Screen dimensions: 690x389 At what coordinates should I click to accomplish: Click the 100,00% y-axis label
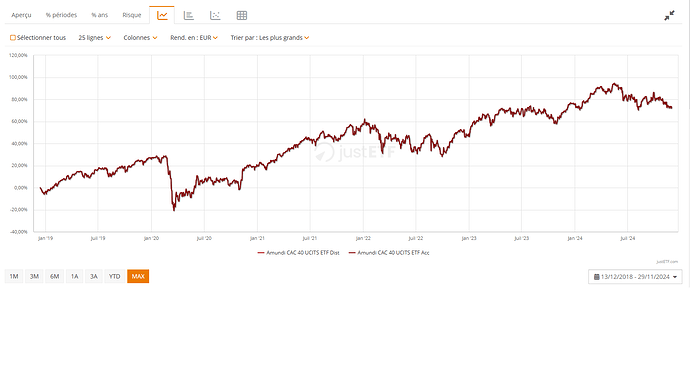[x=18, y=77]
